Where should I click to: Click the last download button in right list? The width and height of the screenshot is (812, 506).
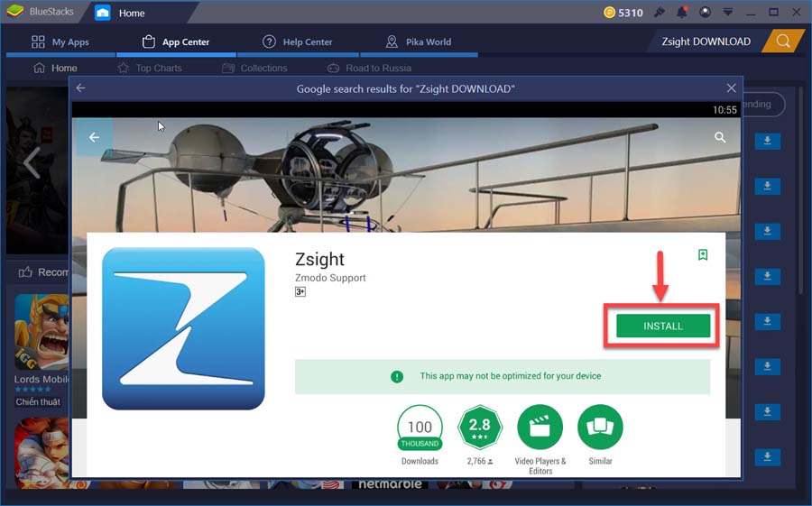pos(768,456)
